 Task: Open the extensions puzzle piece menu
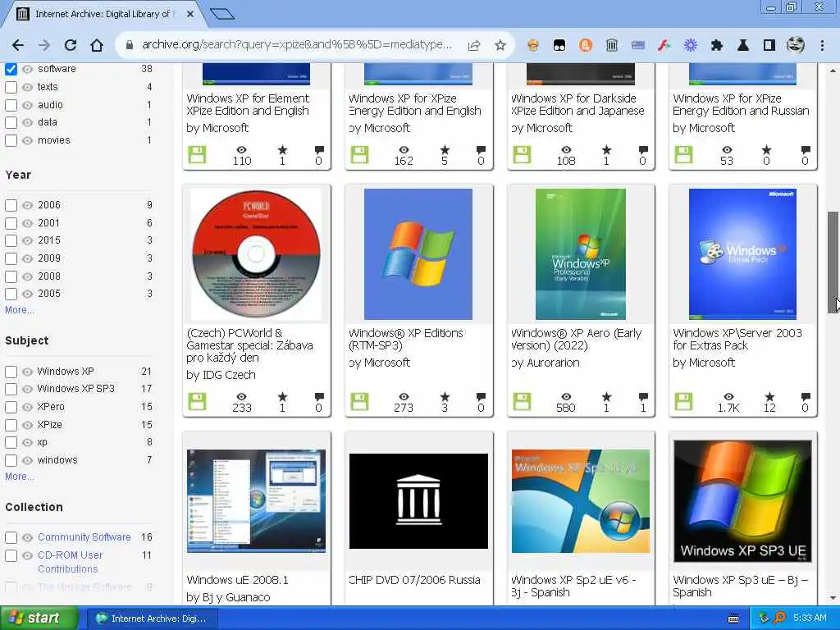tap(717, 45)
